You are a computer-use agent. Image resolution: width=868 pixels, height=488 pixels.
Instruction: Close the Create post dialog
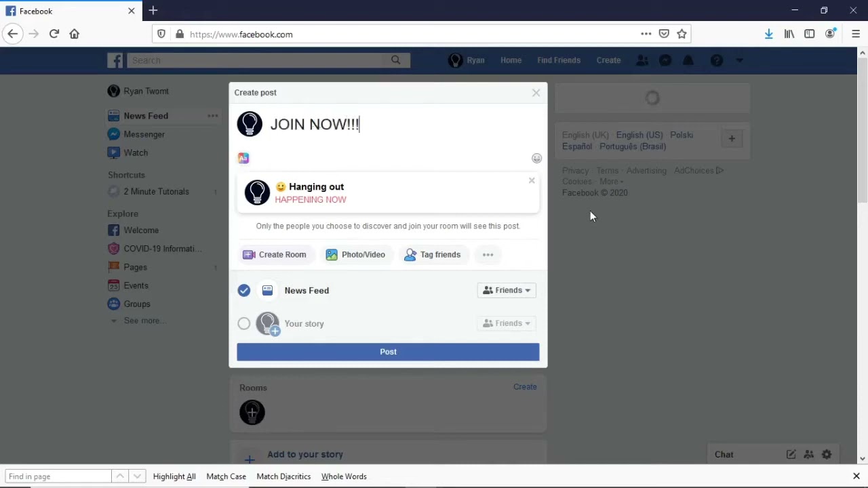coord(536,93)
